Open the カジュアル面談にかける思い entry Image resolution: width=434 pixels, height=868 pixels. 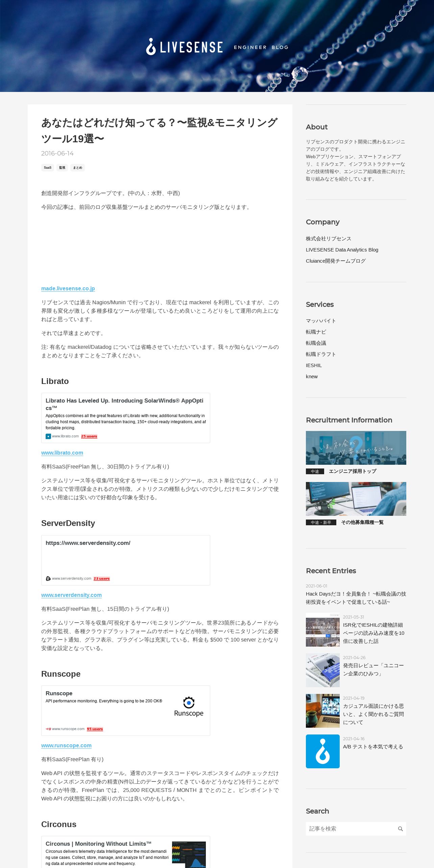point(373,714)
